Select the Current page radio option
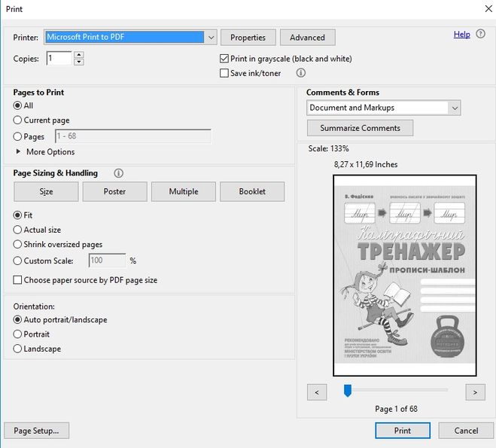The height and width of the screenshot is (448, 496). pos(18,120)
